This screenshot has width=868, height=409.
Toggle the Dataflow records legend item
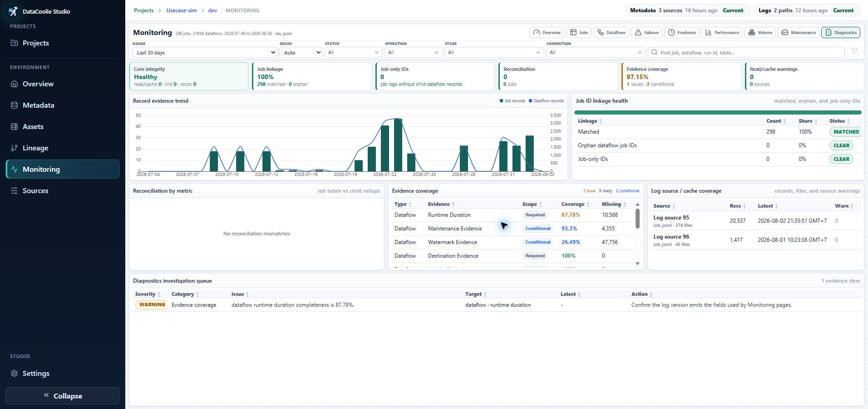coord(547,101)
